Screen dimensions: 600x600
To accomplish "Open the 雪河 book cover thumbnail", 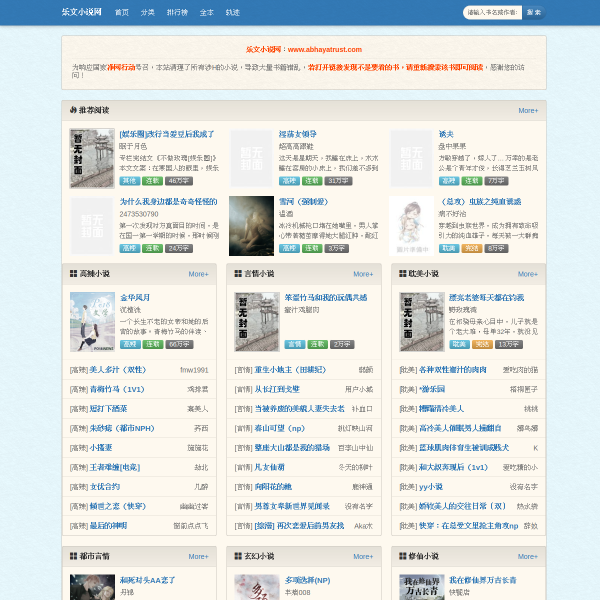I will click(251, 226).
